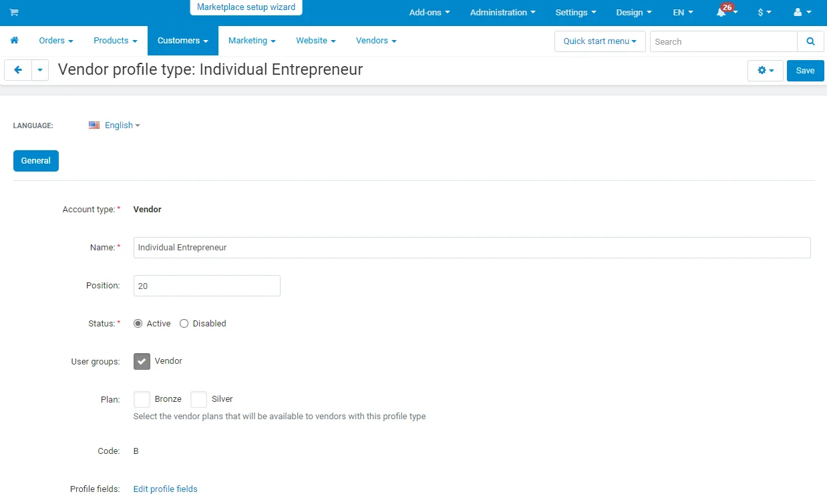Open the Products menu
The width and height of the screenshot is (827, 504).
(x=116, y=41)
